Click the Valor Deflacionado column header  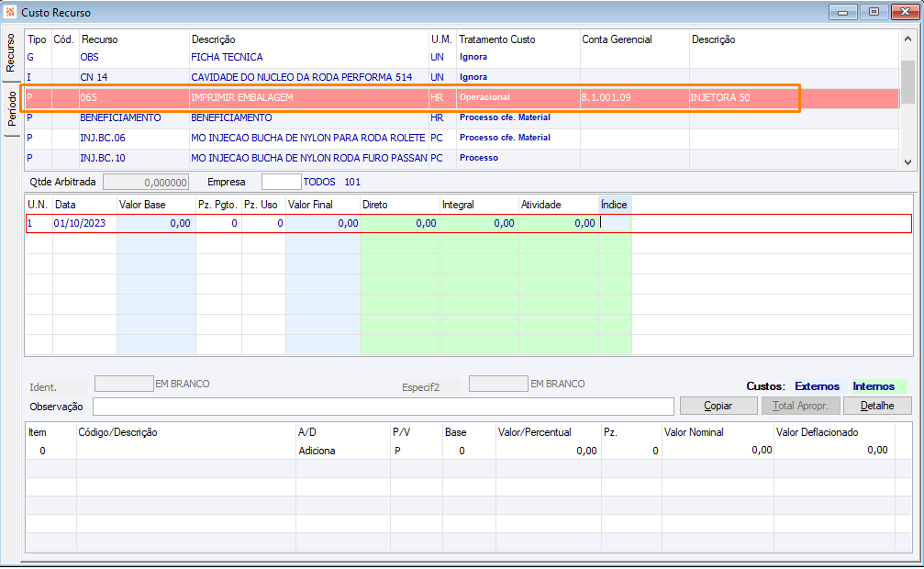[817, 432]
